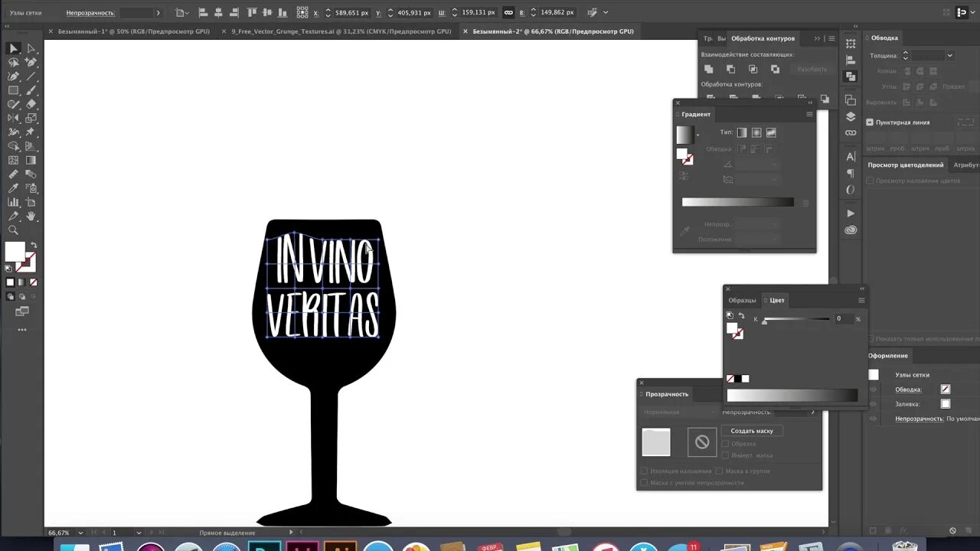This screenshot has height=551, width=980.
Task: Select the Column Graph tool
Action: (14, 202)
